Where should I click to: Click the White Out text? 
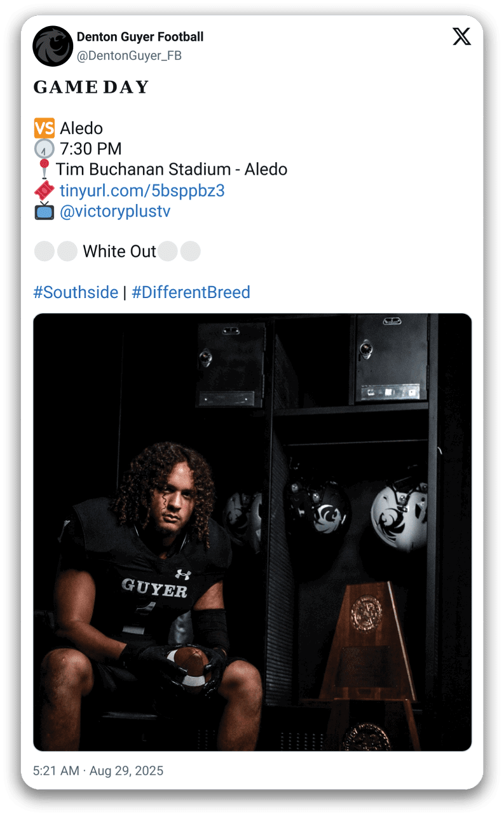119,252
